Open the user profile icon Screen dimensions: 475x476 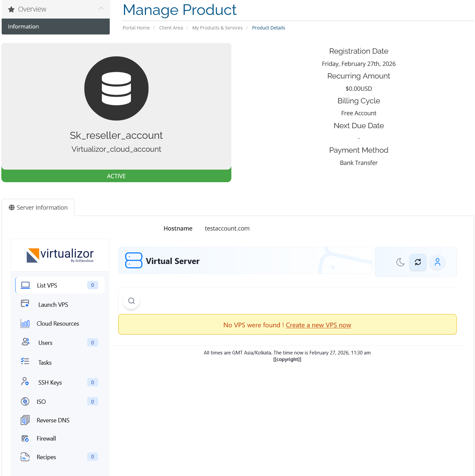[437, 262]
